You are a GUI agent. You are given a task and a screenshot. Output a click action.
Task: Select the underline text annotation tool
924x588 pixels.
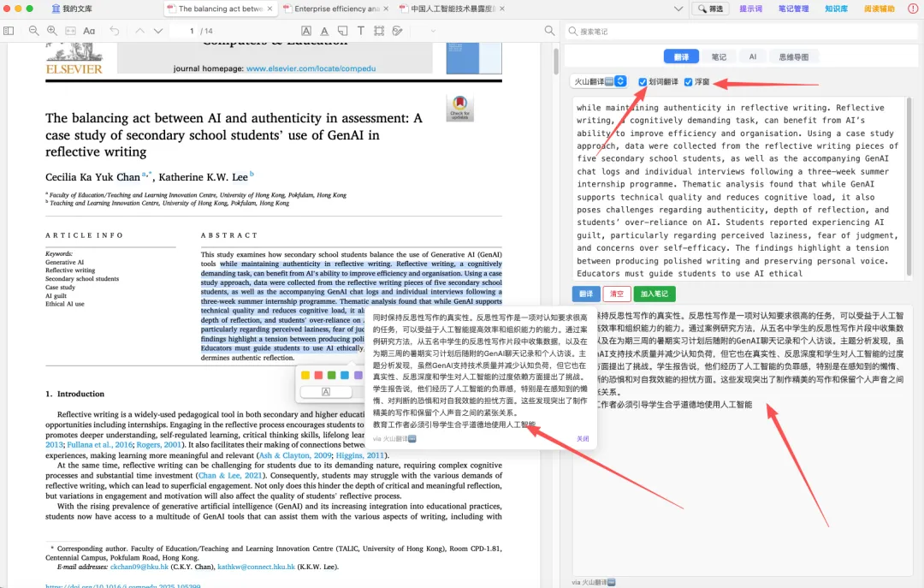click(325, 31)
